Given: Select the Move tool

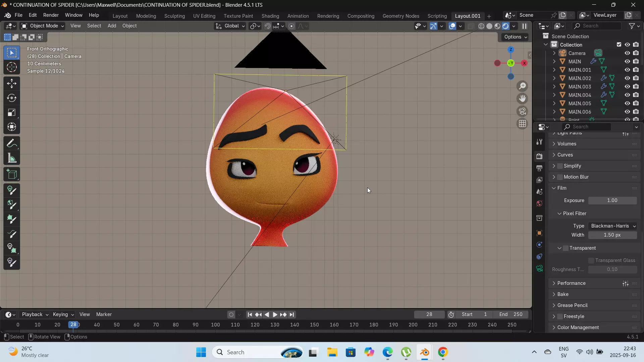Looking at the screenshot, I should pos(12,83).
